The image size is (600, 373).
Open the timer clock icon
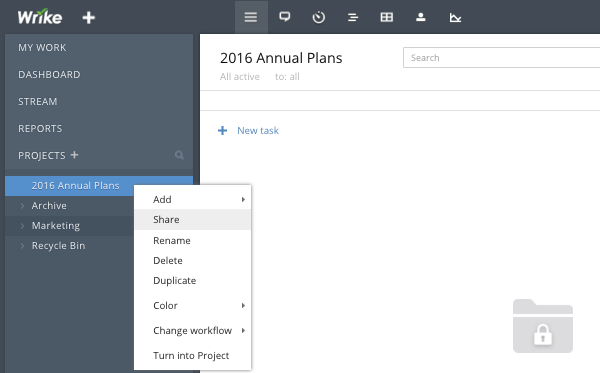click(x=318, y=17)
